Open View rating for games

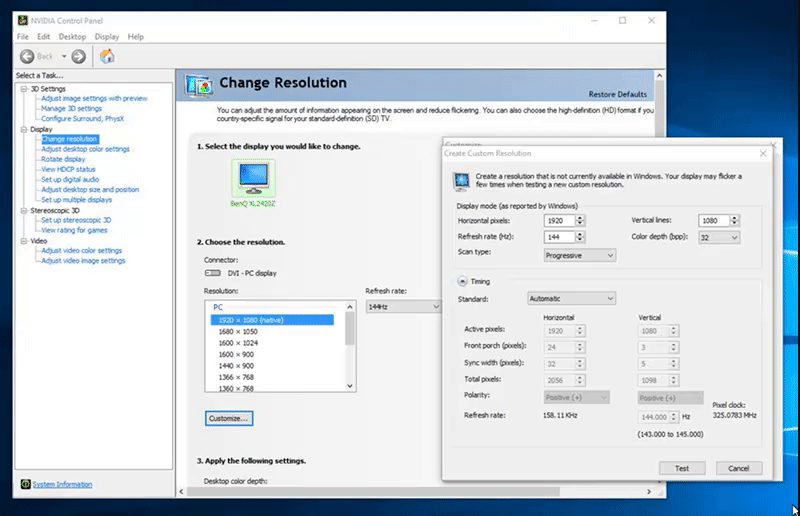[74, 230]
